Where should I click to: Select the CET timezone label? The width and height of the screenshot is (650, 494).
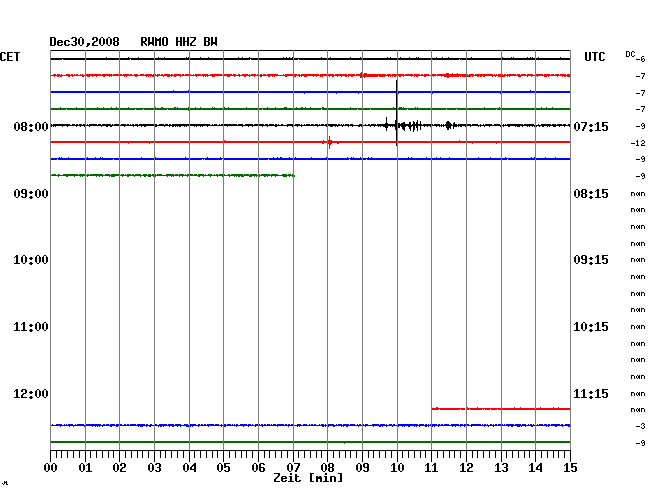[10, 57]
